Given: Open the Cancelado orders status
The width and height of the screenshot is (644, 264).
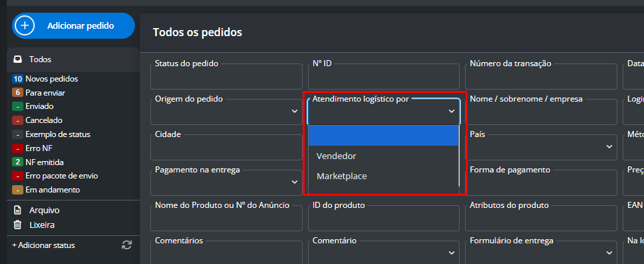Looking at the screenshot, I should click(x=44, y=120).
